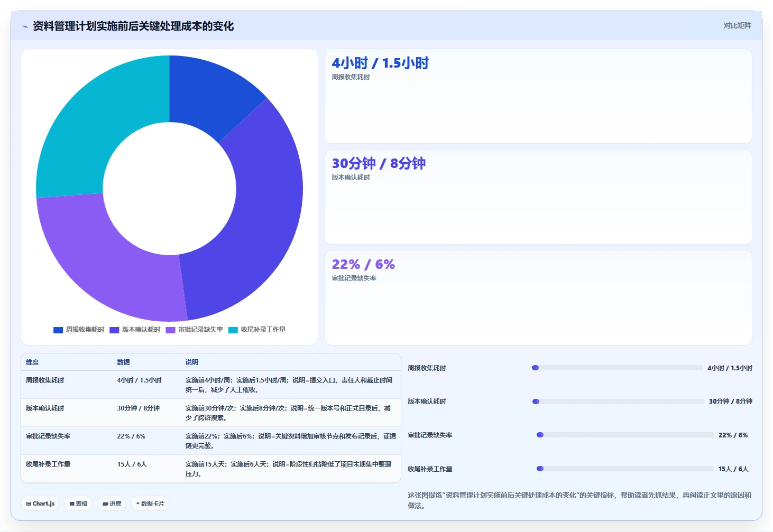Click the 审批记录缺失率 card caption
773x532 pixels.
click(354, 278)
